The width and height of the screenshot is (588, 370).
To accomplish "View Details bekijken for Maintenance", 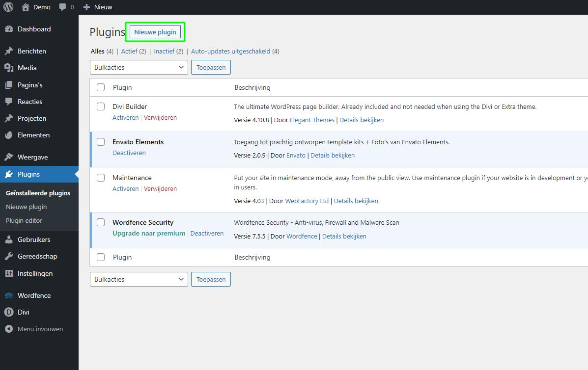I will click(356, 201).
